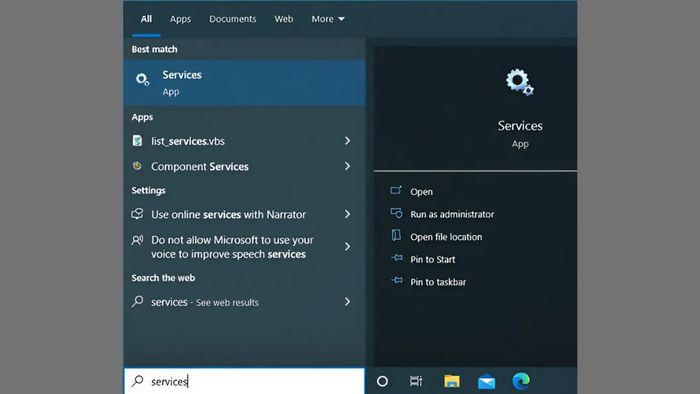This screenshot has width=700, height=394.
Task: Open the Mail app on the taskbar
Action: pyautogui.click(x=486, y=382)
